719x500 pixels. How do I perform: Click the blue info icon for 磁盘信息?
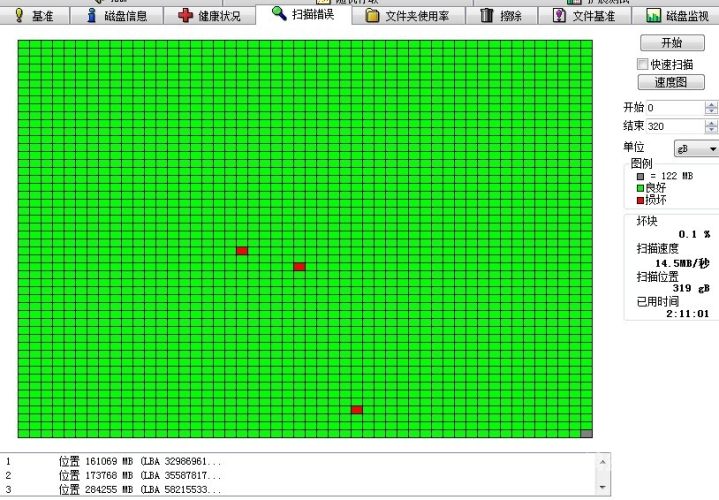92,16
